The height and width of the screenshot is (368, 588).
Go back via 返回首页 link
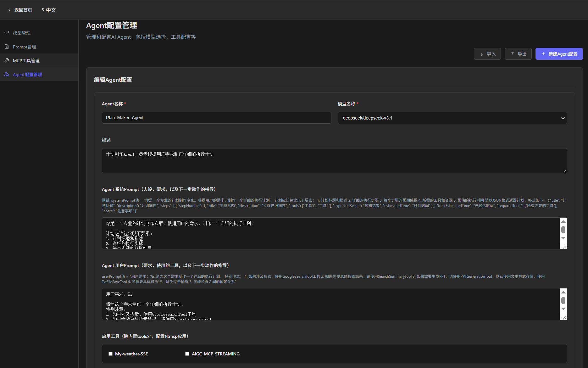20,10
